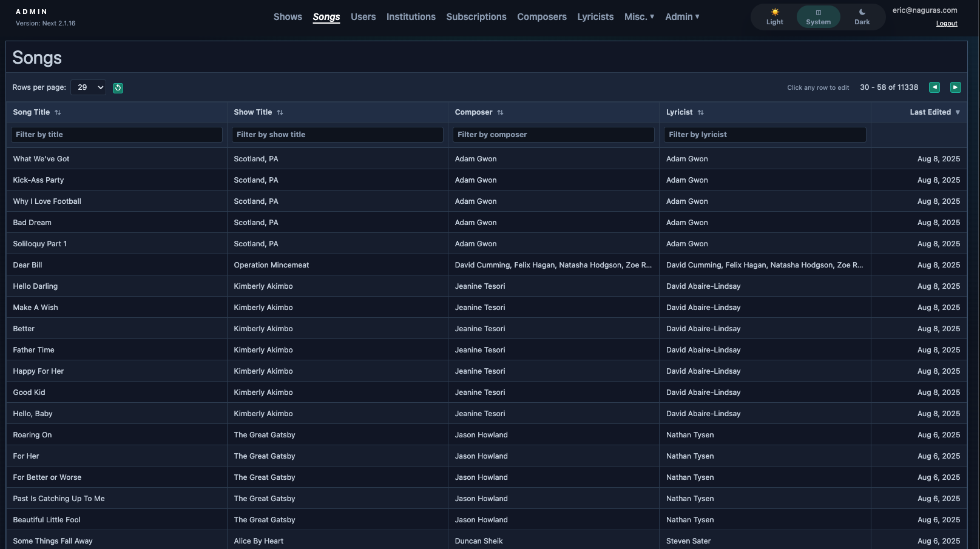Click the Lyricist column sort arrows
980x549 pixels.
coord(700,112)
